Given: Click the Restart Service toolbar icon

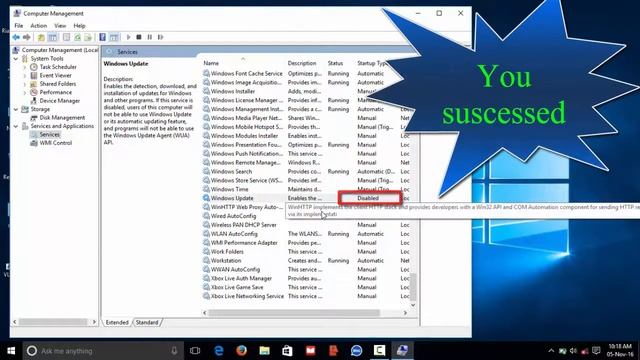Looking at the screenshot, I should tap(160, 37).
